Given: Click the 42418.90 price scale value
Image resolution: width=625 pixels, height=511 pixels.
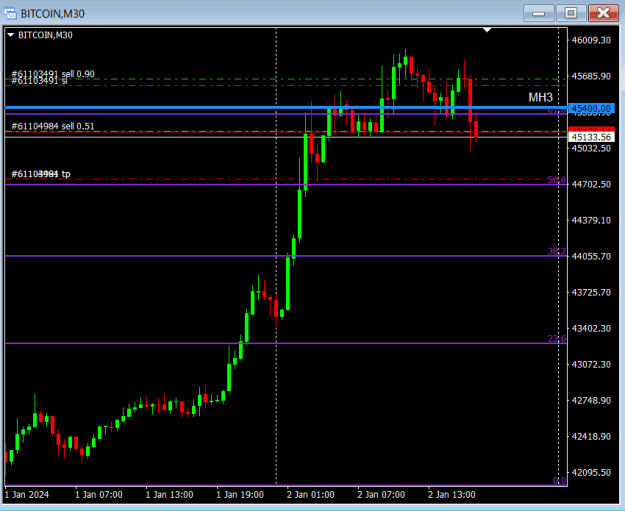Looking at the screenshot, I should click(x=591, y=436).
